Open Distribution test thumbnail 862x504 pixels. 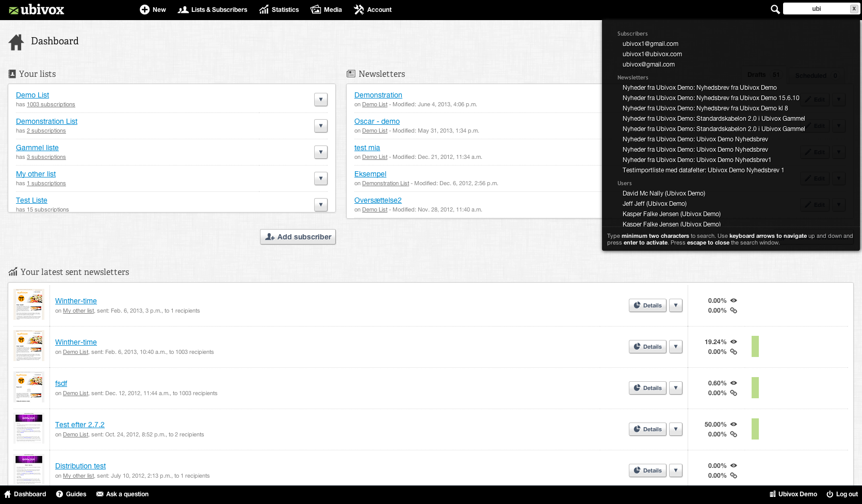pos(29,468)
